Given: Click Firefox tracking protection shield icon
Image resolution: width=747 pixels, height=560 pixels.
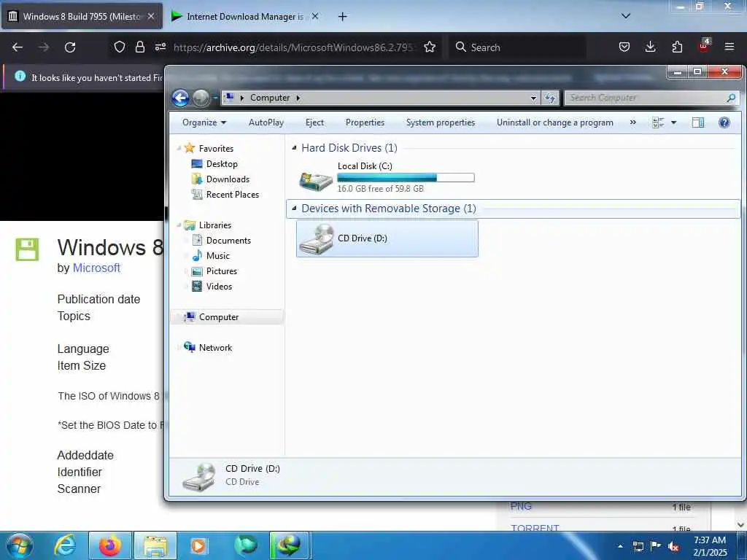Looking at the screenshot, I should [120, 47].
